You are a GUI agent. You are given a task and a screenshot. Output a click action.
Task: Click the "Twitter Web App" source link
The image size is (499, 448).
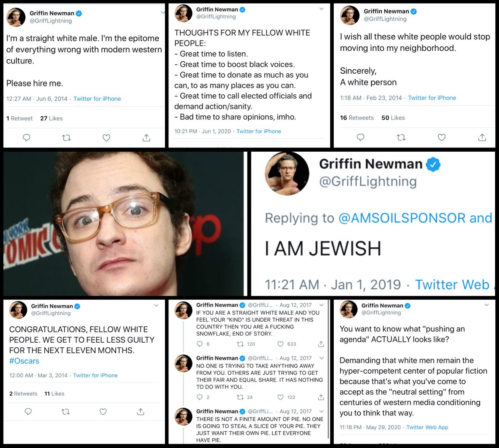tap(427, 427)
